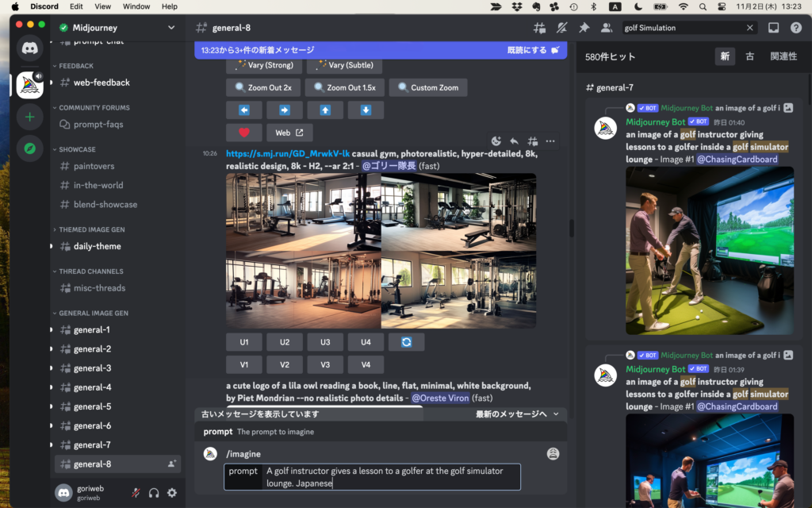Image resolution: width=812 pixels, height=508 pixels.
Task: Sort search results by relevance (関連性)
Action: [x=783, y=56]
